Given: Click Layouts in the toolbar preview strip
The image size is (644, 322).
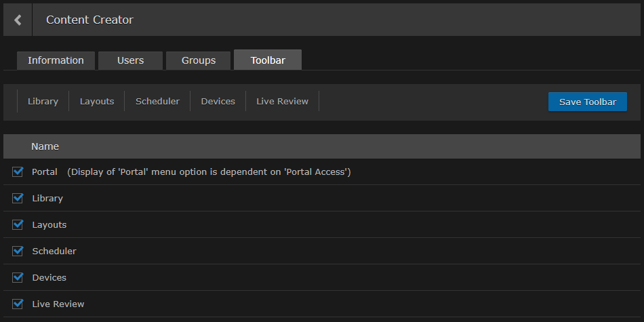Looking at the screenshot, I should 97,102.
